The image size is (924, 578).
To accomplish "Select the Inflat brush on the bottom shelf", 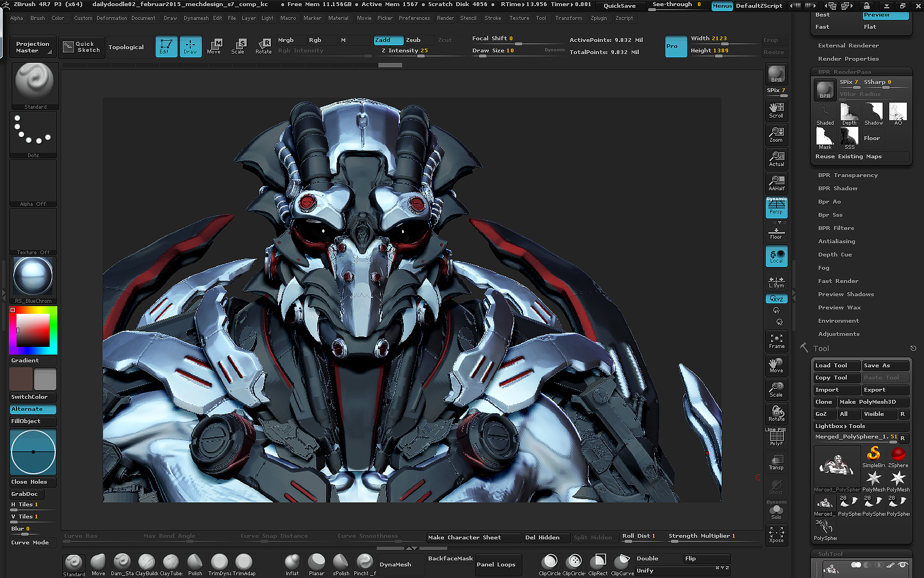I will click(x=292, y=565).
